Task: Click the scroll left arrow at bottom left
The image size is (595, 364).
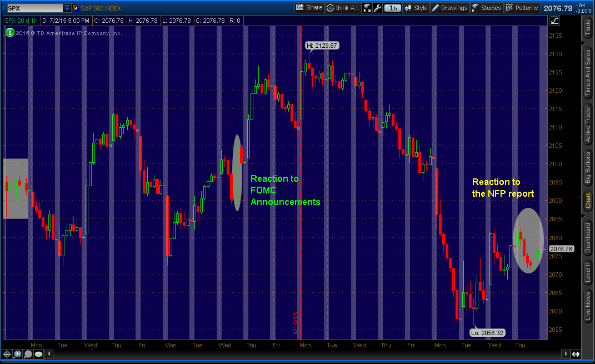Action: click(49, 354)
